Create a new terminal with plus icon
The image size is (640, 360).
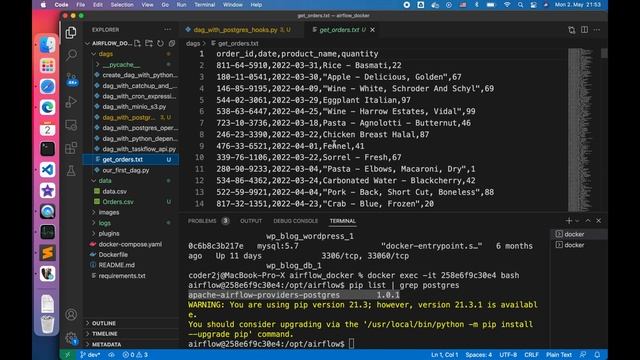tap(569, 220)
